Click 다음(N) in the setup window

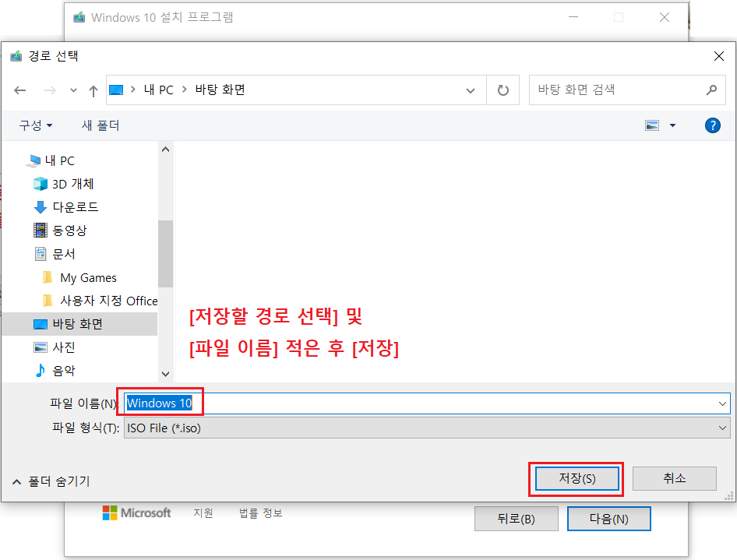(608, 519)
